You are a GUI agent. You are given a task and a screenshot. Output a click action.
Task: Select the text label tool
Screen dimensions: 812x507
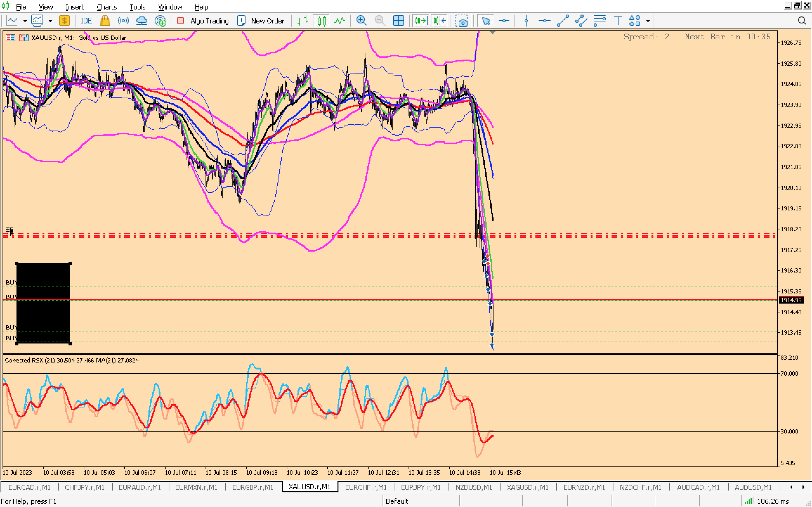pos(618,21)
